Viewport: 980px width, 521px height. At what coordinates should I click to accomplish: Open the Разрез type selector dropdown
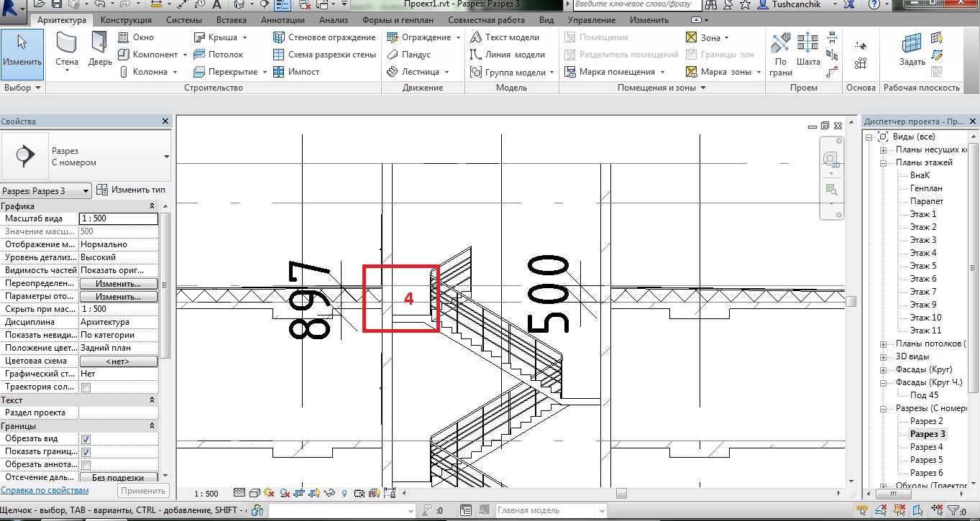pos(167,157)
